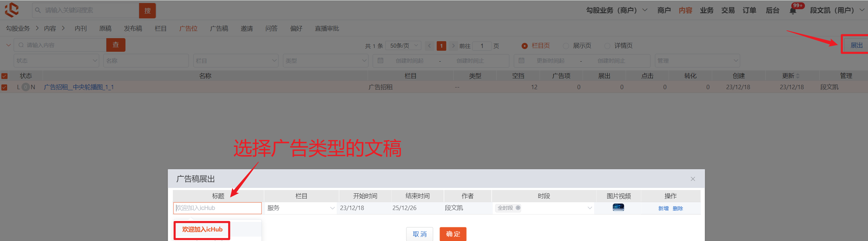Open the 管理 filter dropdown
This screenshot has height=241, width=868.
(x=697, y=61)
